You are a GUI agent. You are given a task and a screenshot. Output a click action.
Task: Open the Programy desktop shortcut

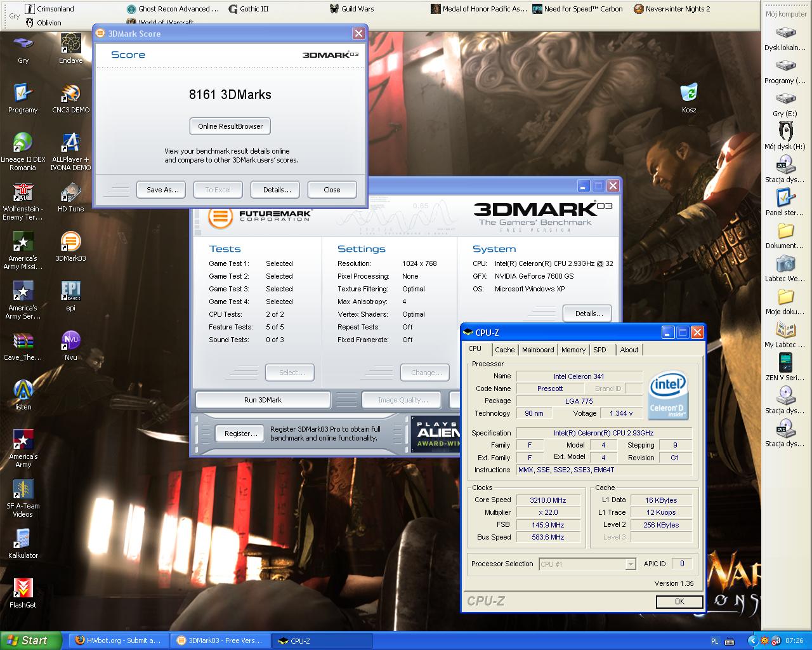coord(23,98)
